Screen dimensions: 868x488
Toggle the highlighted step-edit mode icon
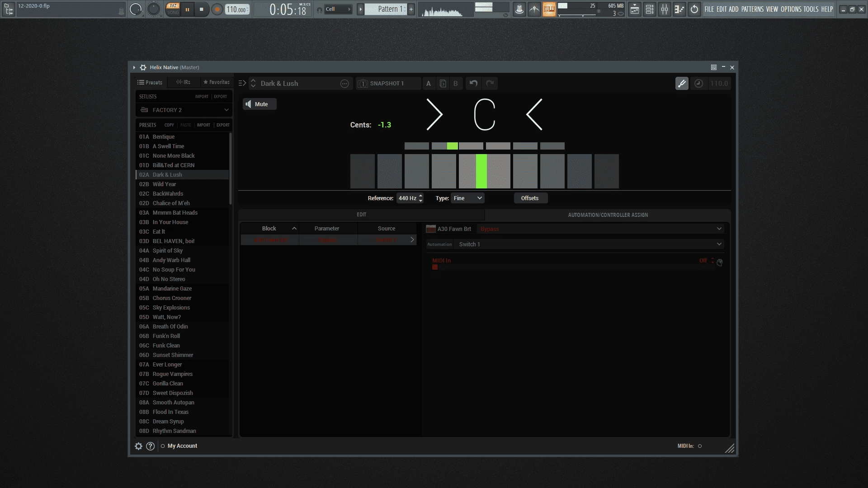tap(549, 9)
